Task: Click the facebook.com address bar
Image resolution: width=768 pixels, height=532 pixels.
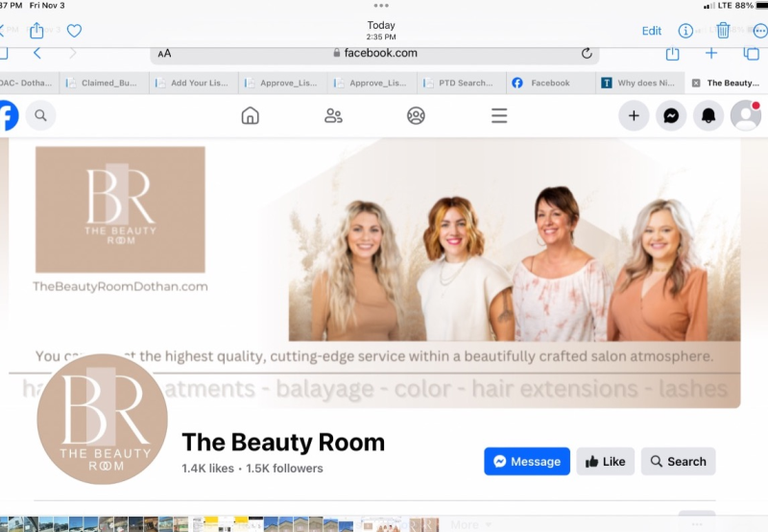Action: click(374, 54)
